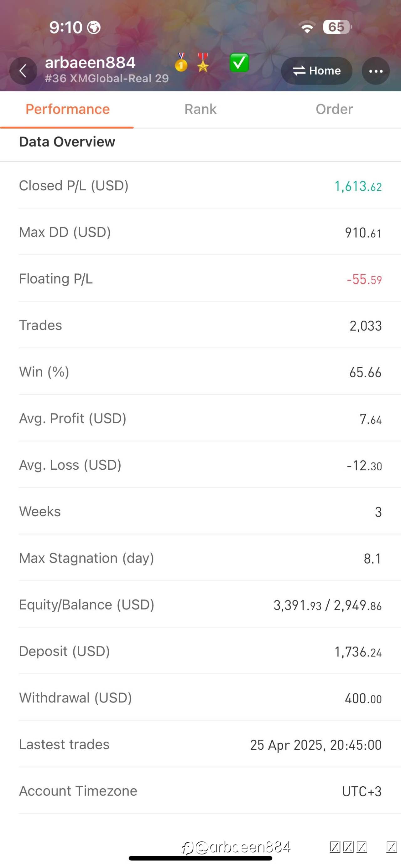The image size is (401, 868).
Task: Switch to the Order tab
Action: pos(334,109)
